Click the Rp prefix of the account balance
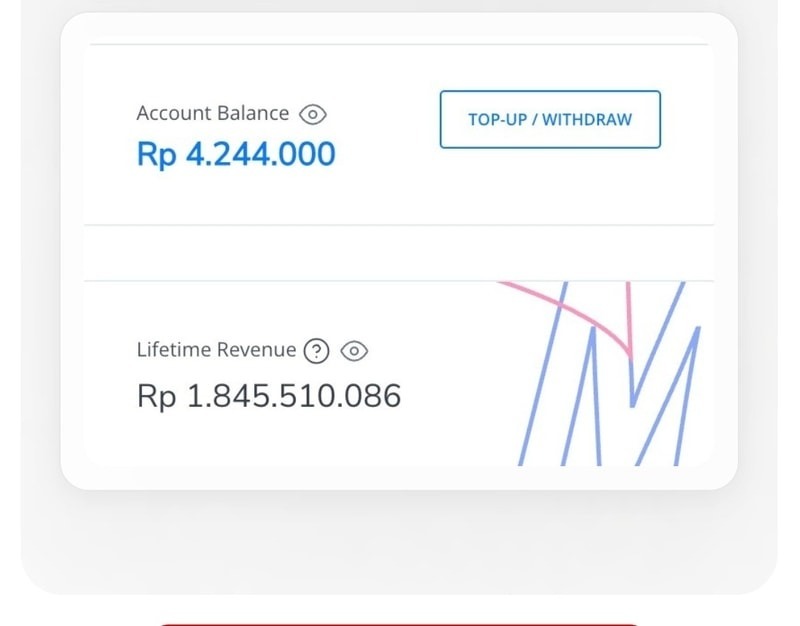Image resolution: width=800 pixels, height=626 pixels. pos(156,154)
